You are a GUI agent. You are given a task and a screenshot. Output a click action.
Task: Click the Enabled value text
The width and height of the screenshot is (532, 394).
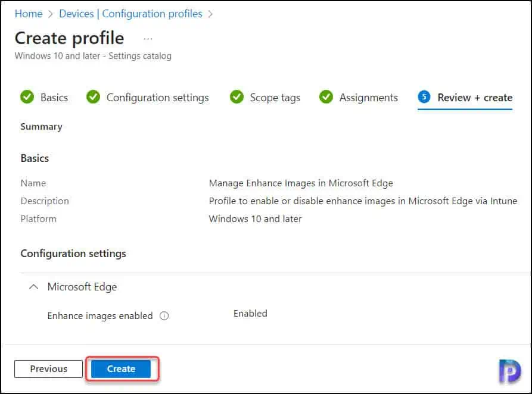pyautogui.click(x=250, y=313)
